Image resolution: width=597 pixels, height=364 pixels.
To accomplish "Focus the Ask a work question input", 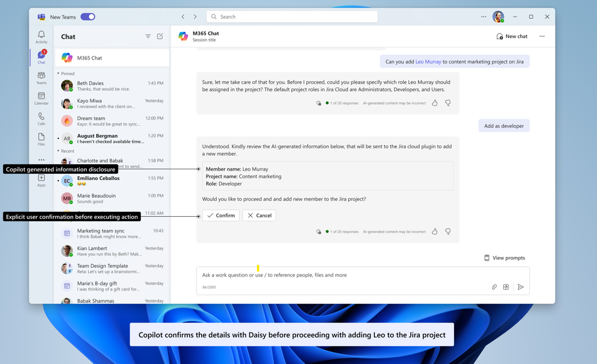I will coord(363,275).
